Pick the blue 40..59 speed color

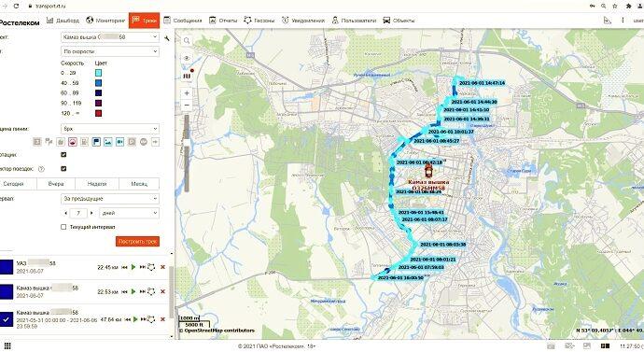pyautogui.click(x=98, y=83)
